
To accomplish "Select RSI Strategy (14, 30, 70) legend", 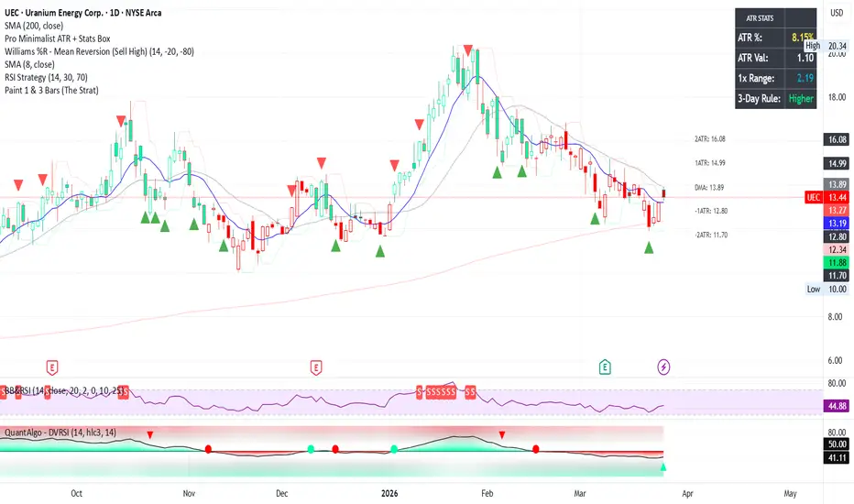I will 47,77.
